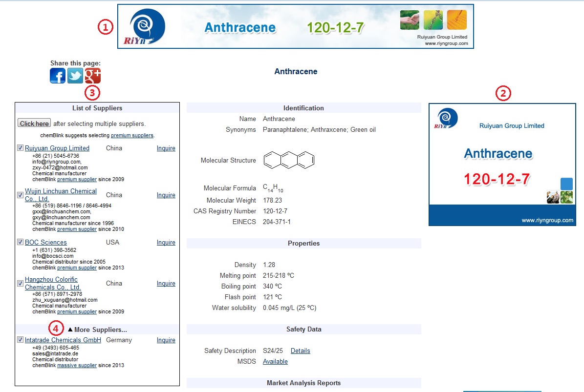Inquire about Ruiyuan Group Limited

[x=166, y=148]
